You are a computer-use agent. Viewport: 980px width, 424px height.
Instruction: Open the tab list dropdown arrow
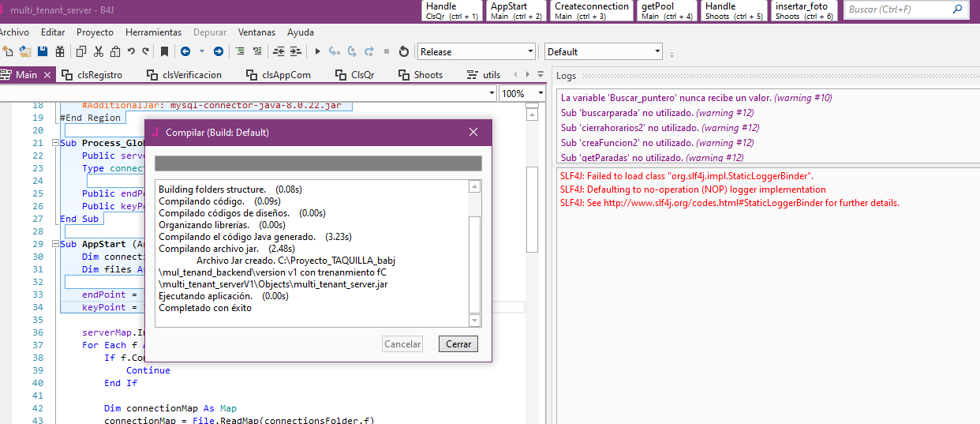[540, 75]
